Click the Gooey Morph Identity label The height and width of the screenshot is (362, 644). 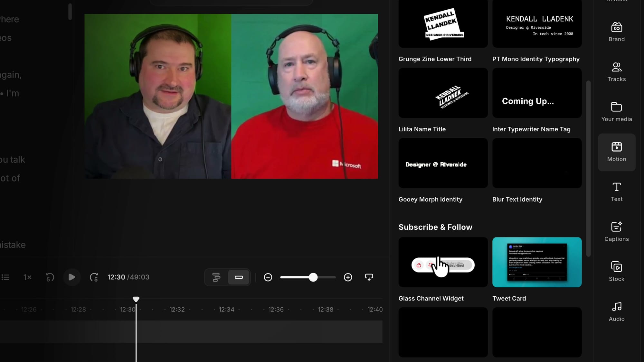(x=430, y=199)
